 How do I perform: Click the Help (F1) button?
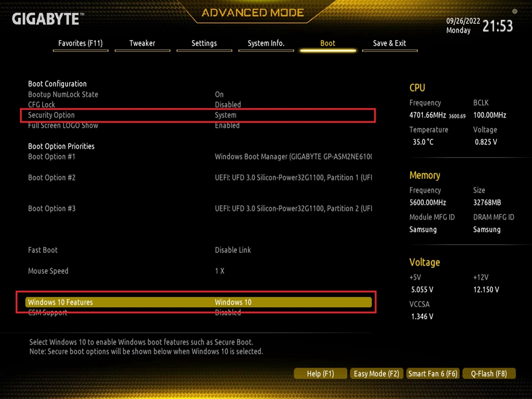coord(320,374)
